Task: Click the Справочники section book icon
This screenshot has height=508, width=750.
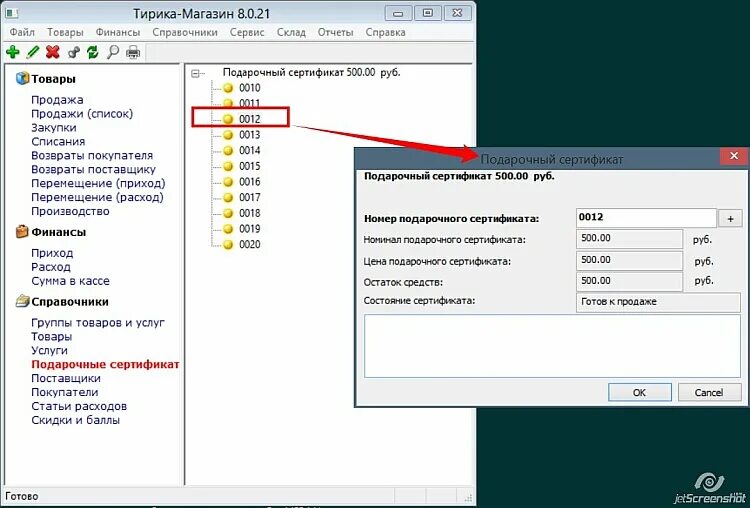Action: pyautogui.click(x=22, y=301)
